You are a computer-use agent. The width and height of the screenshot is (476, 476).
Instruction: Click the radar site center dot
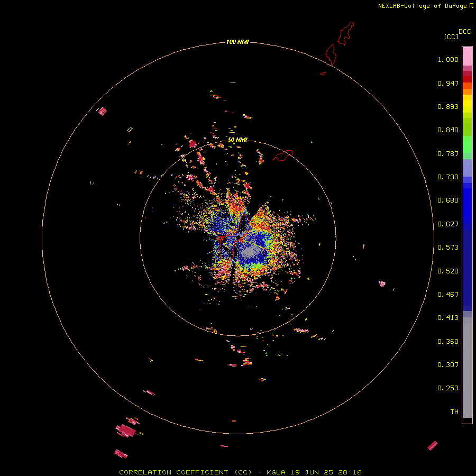click(x=239, y=237)
